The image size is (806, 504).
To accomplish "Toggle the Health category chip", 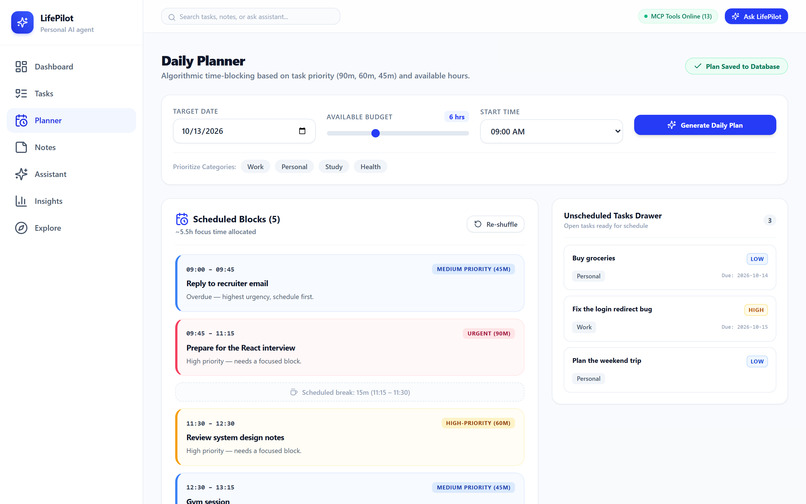I will click(x=370, y=167).
